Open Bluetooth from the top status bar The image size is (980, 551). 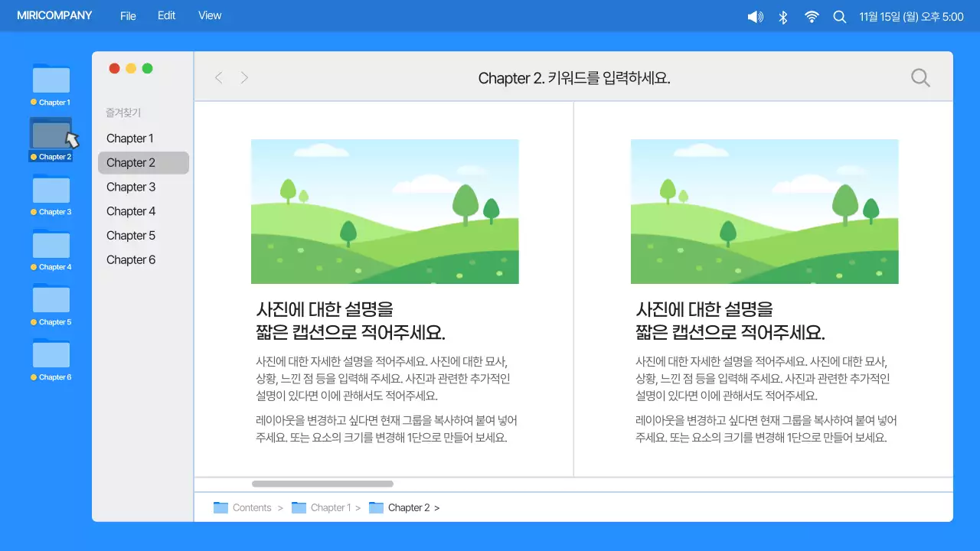[782, 15]
